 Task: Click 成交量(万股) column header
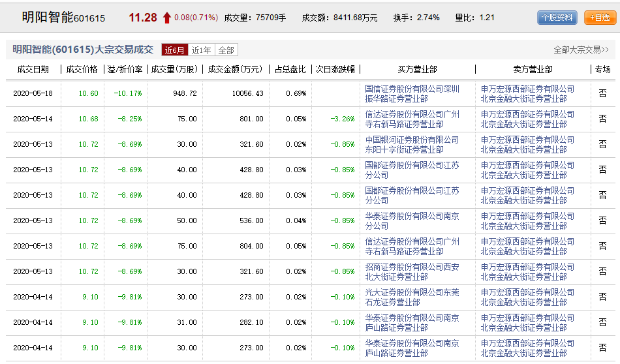(174, 70)
